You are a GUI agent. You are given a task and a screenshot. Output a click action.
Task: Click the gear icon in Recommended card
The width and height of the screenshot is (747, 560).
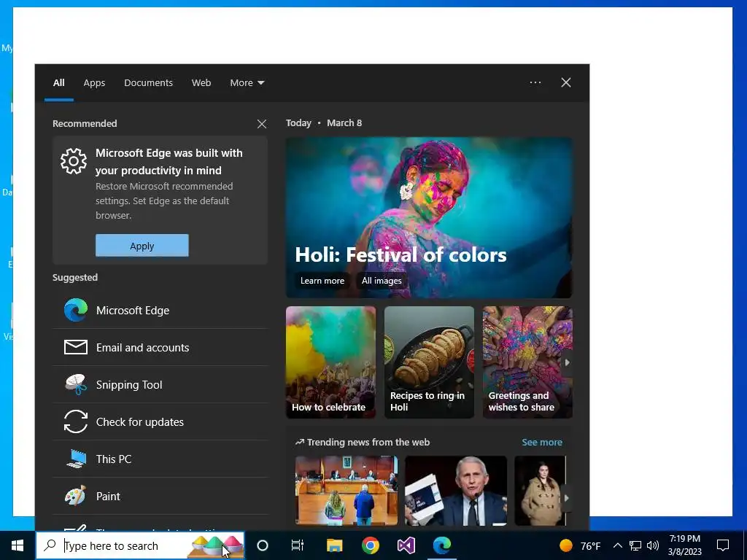pyautogui.click(x=74, y=161)
